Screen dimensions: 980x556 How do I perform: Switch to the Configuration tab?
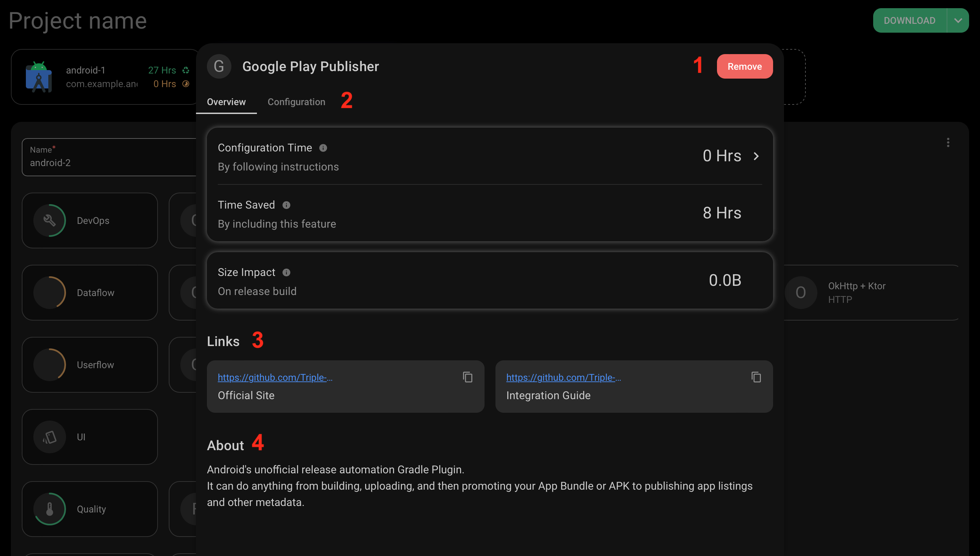[296, 102]
